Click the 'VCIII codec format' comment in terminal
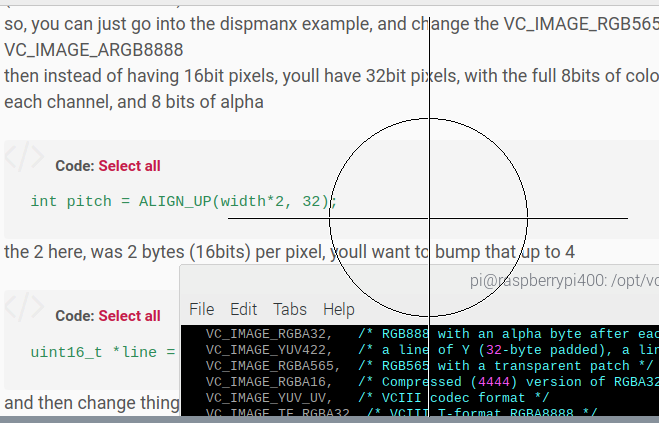The image size is (659, 423). point(453,398)
